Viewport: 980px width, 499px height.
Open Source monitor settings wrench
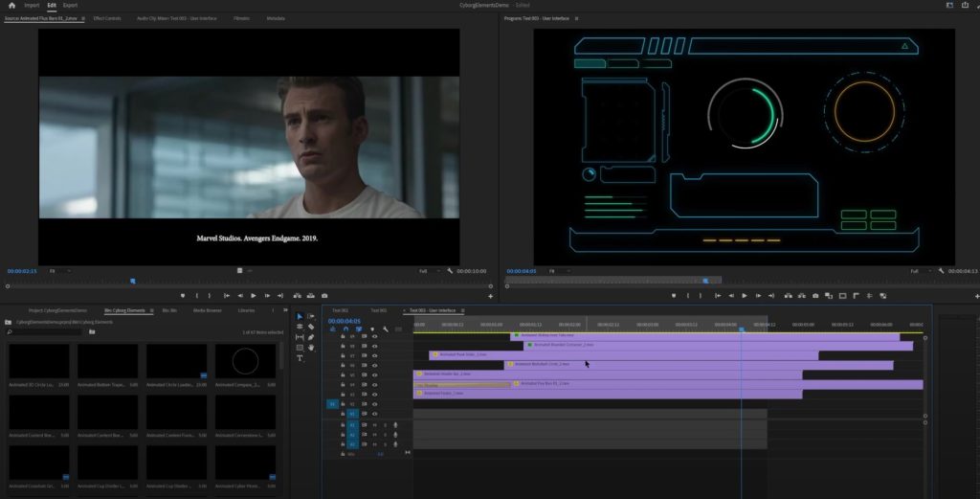pos(450,271)
